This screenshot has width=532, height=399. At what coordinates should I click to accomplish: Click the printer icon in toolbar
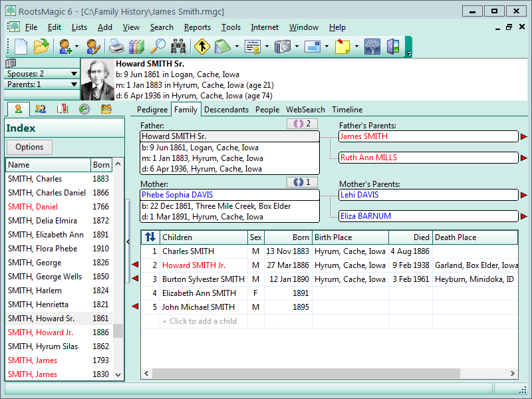[x=116, y=47]
